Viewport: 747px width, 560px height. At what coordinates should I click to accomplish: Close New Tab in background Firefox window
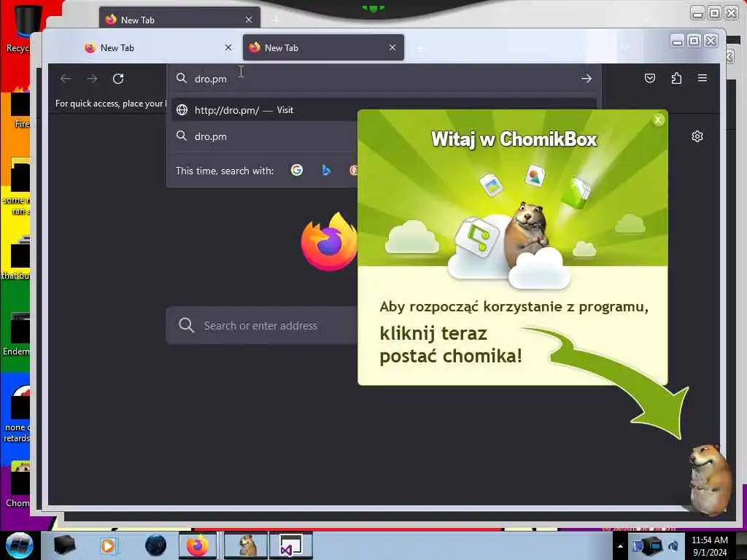249,20
